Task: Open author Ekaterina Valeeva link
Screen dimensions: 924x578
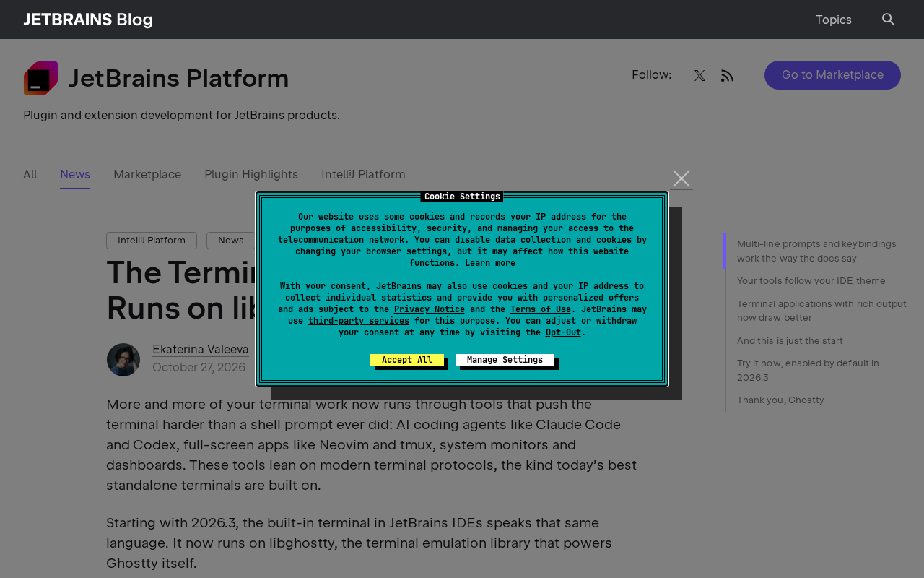Action: [x=201, y=349]
